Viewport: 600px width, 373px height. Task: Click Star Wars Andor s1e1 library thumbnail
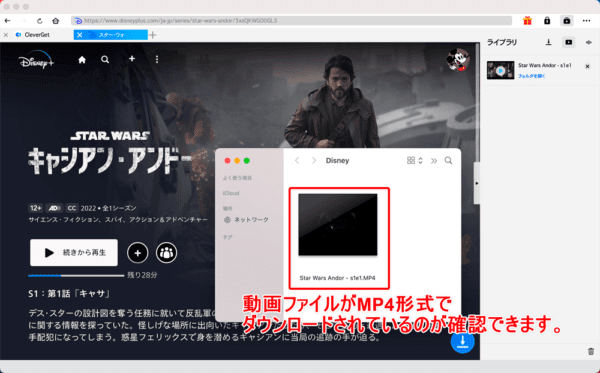tap(501, 70)
